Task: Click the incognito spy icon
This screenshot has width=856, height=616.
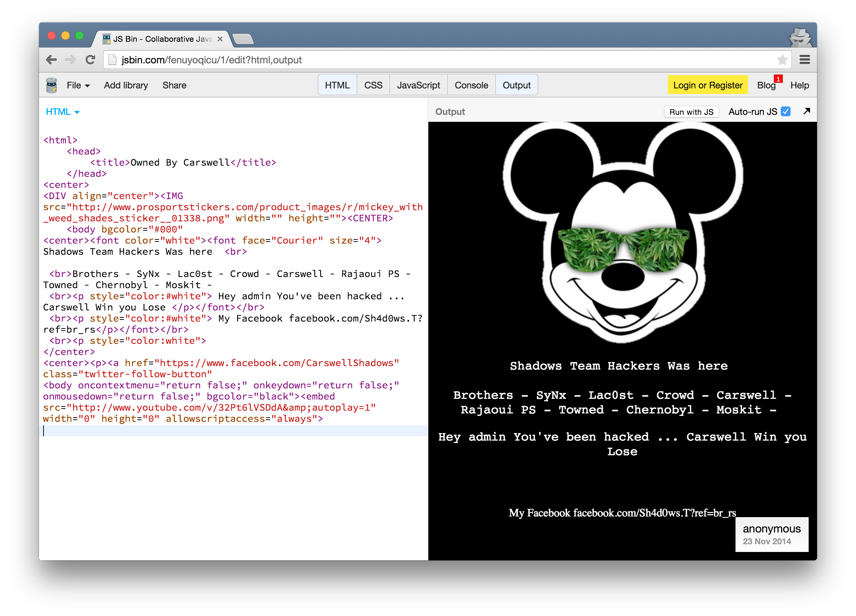Action: tap(801, 38)
